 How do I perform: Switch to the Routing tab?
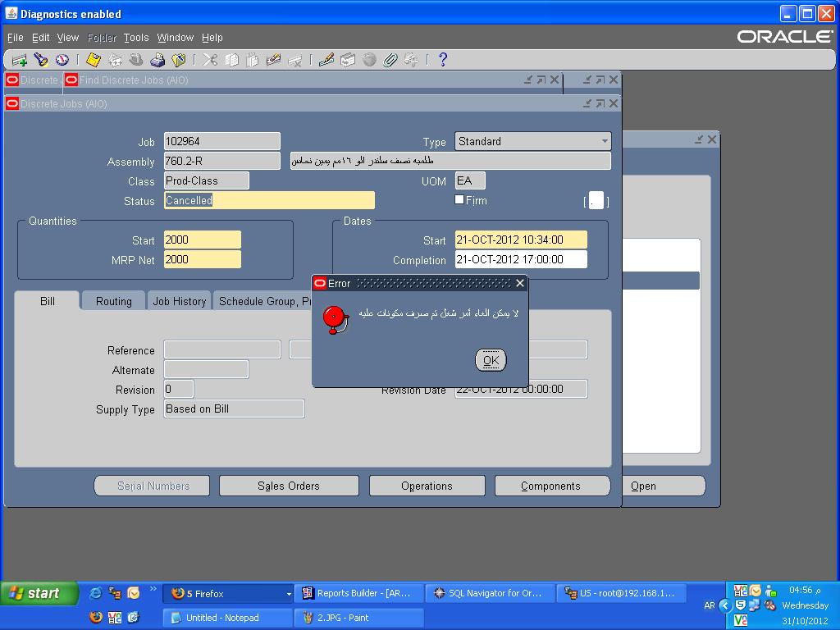tap(113, 301)
